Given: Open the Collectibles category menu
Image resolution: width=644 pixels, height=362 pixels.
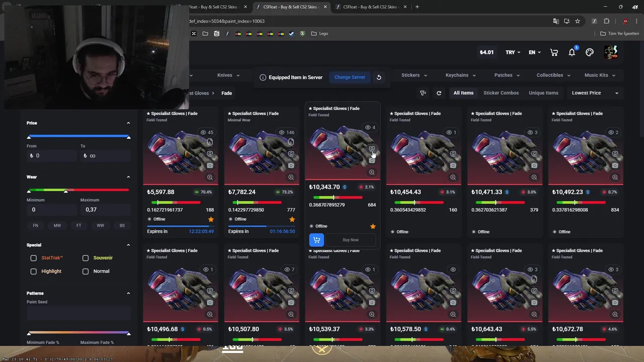Looking at the screenshot, I should coord(553,75).
